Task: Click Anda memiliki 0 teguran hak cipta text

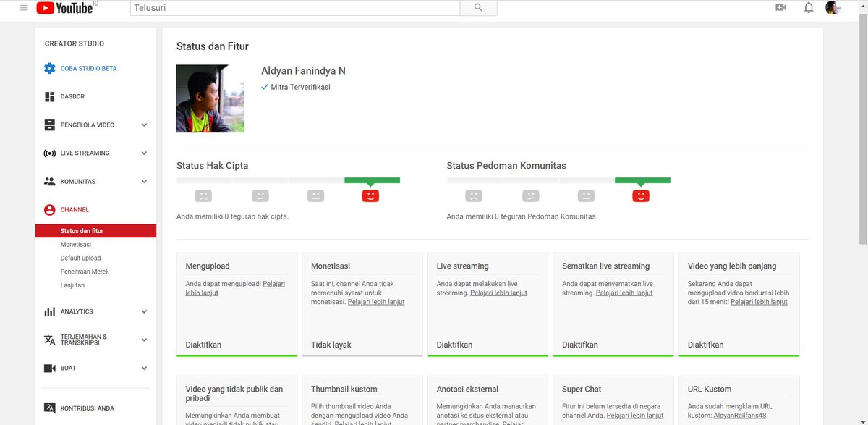Action: (232, 216)
